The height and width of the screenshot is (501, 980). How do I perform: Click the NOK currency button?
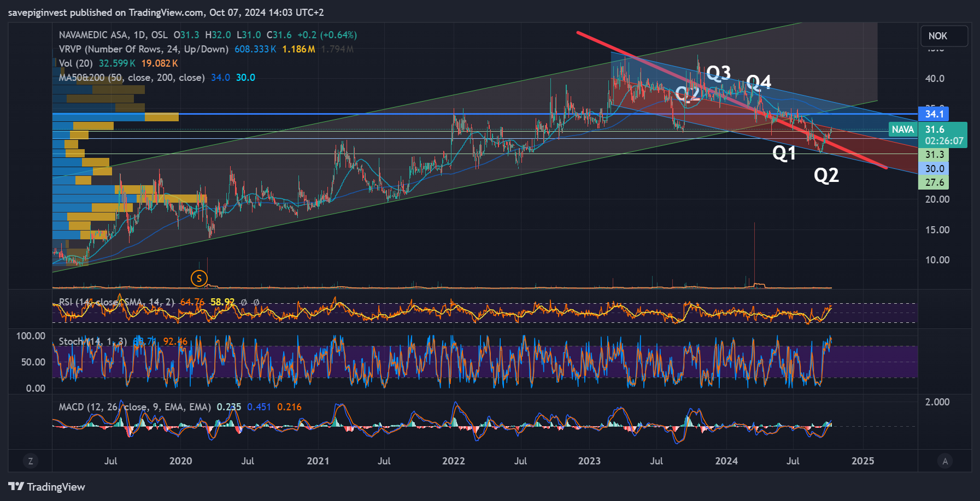(944, 36)
